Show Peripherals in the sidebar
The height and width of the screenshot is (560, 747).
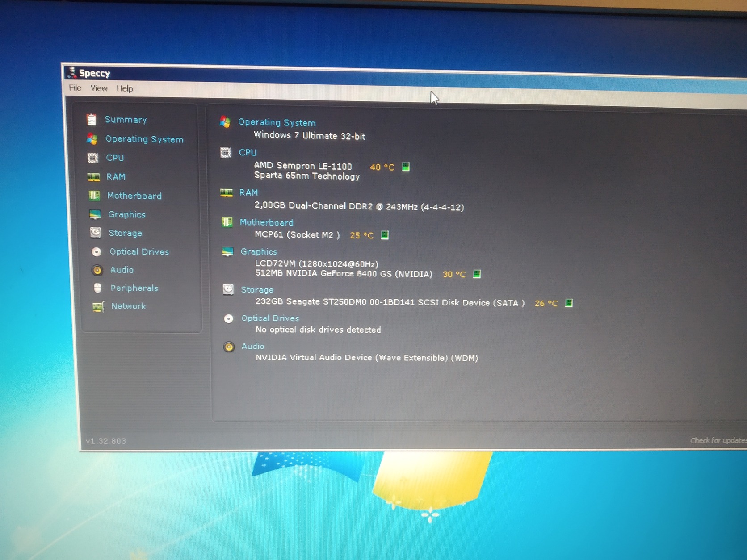(134, 288)
